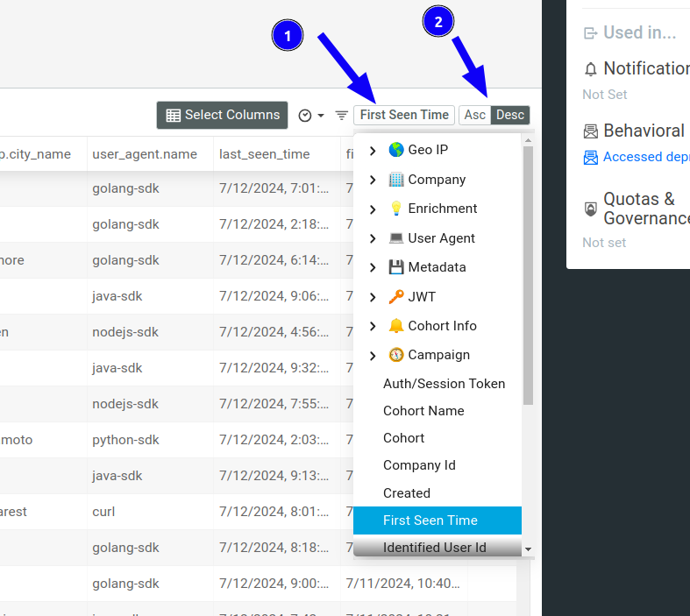This screenshot has width=690, height=616.
Task: Expand the User Agent category chevron
Action: click(373, 238)
